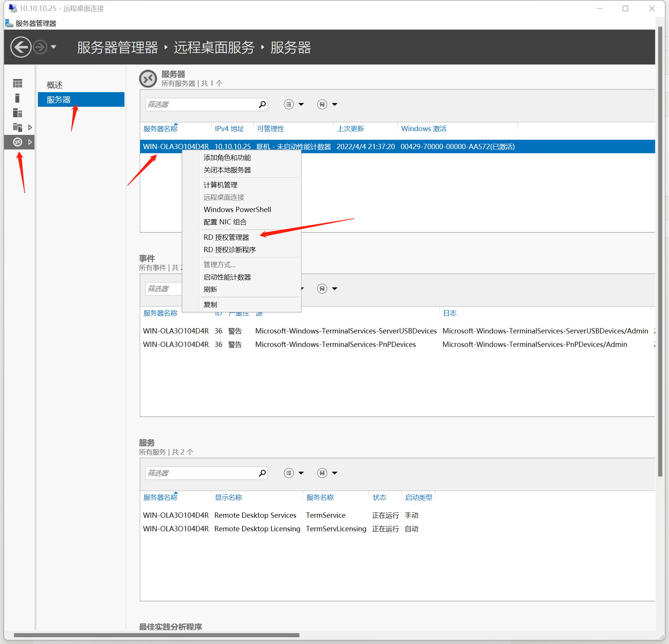Expand the services list options dropdown arrow

tap(301, 473)
